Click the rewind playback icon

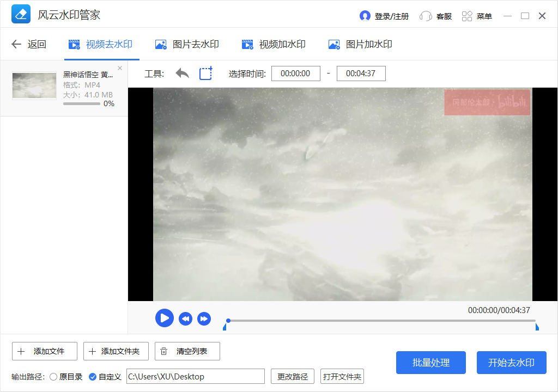[185, 318]
